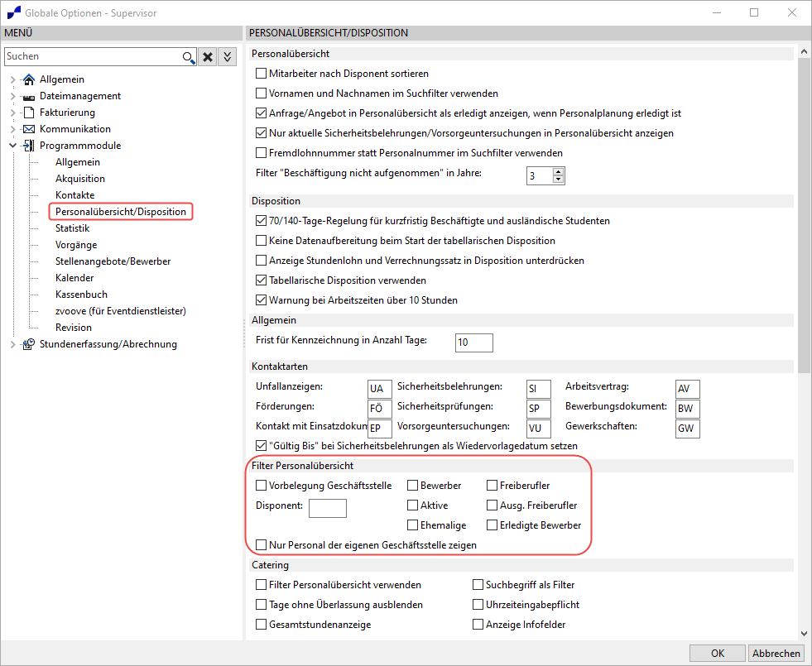Toggle Gültig Bis Wiedervorlagedatum checkbox
The height and width of the screenshot is (666, 812).
(x=261, y=446)
